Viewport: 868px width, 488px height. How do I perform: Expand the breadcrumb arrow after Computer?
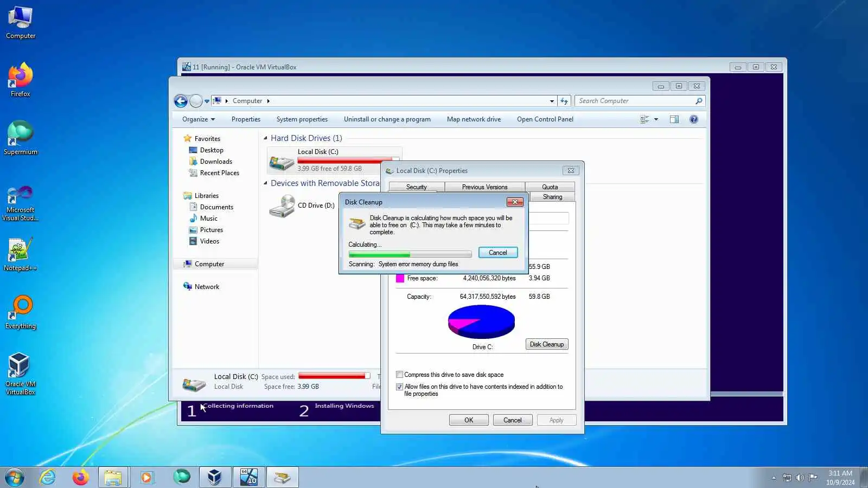[268, 101]
